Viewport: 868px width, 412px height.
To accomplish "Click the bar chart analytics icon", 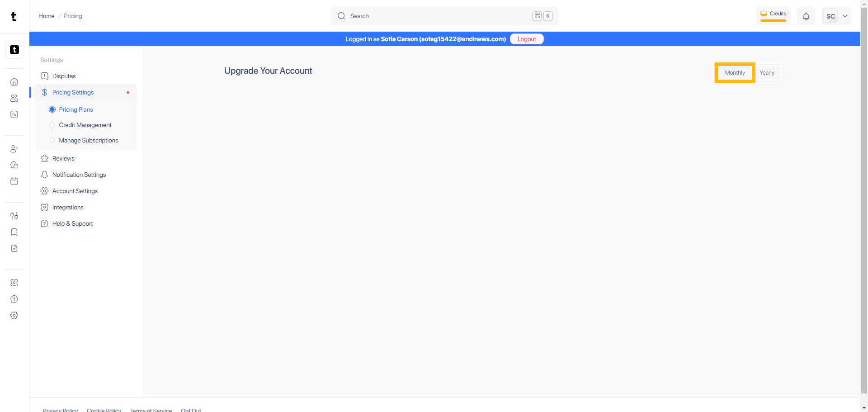I will click(x=14, y=114).
